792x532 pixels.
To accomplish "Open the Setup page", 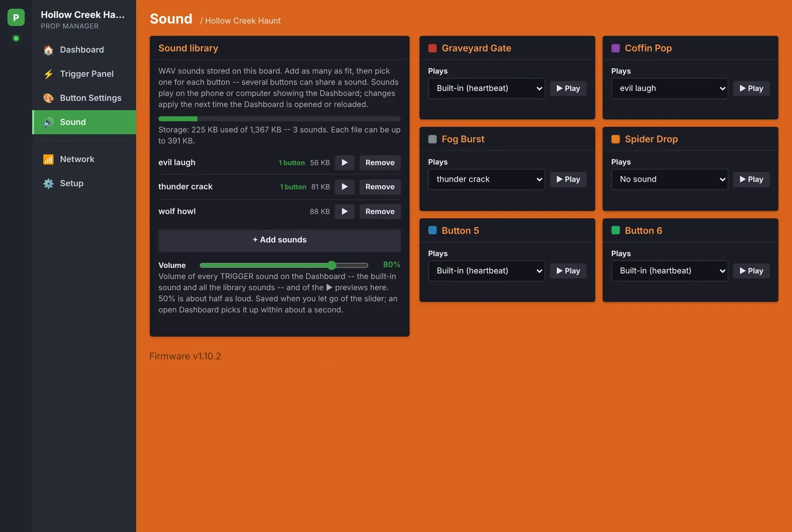I will coord(84,184).
